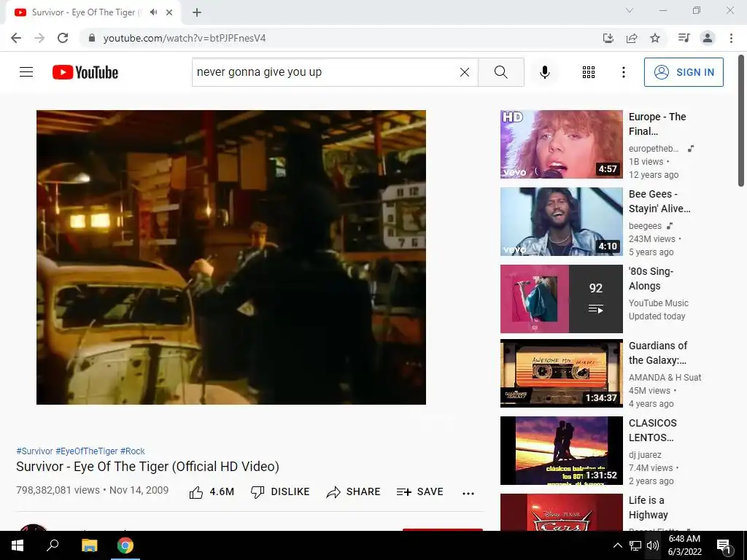The image size is (747, 560).
Task: Submit search with the magnifier button
Action: pyautogui.click(x=500, y=72)
